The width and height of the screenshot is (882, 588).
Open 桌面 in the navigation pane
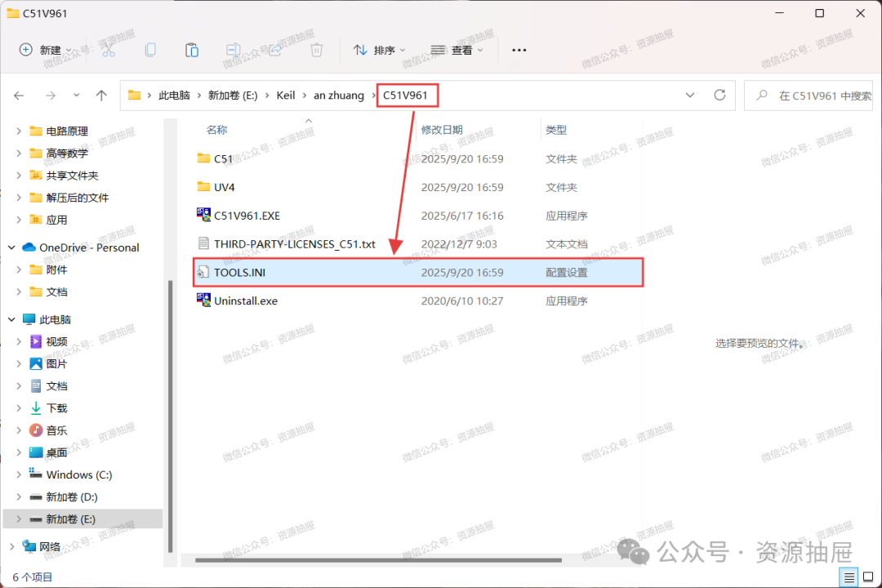coord(56,452)
